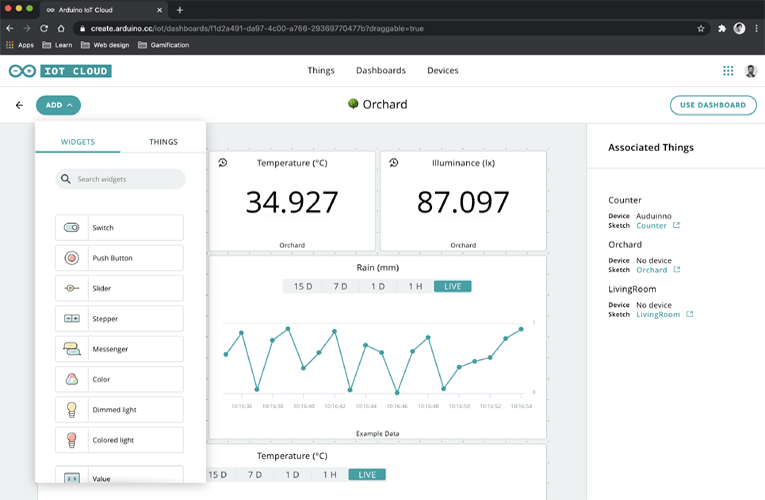
Task: Reload the page in the browser
Action: tap(44, 28)
